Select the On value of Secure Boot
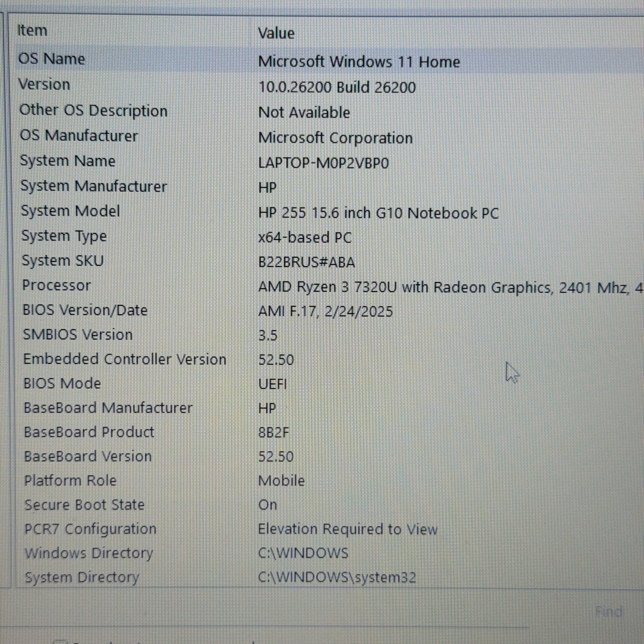644x644 pixels. 268,505
